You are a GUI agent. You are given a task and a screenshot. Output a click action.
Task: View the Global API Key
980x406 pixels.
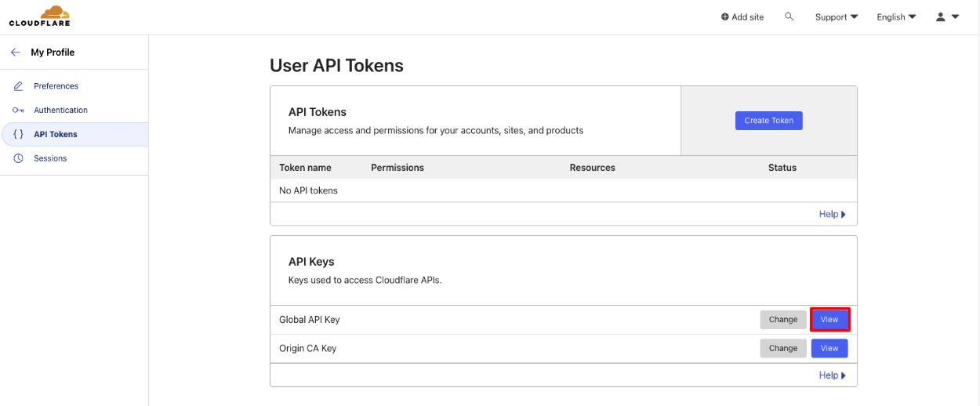coord(829,320)
